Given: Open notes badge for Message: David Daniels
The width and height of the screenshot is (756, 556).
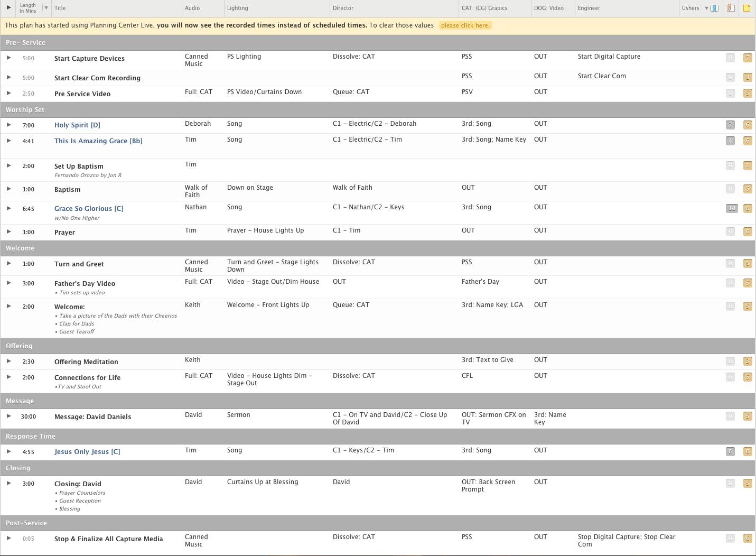Looking at the screenshot, I should (x=748, y=416).
